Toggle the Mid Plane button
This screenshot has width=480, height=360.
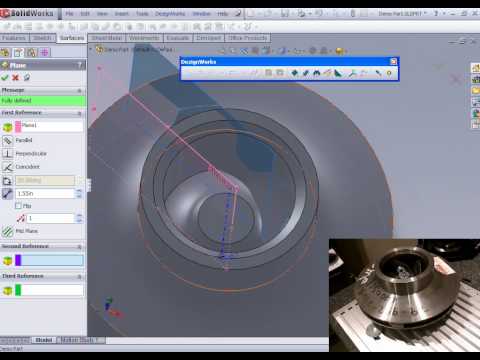[x=7, y=231]
